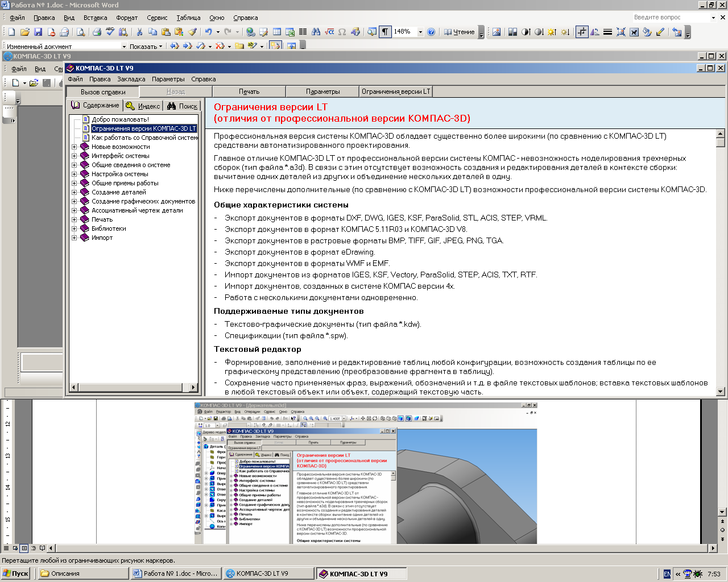Click the Compress Pictures icon

[621, 32]
